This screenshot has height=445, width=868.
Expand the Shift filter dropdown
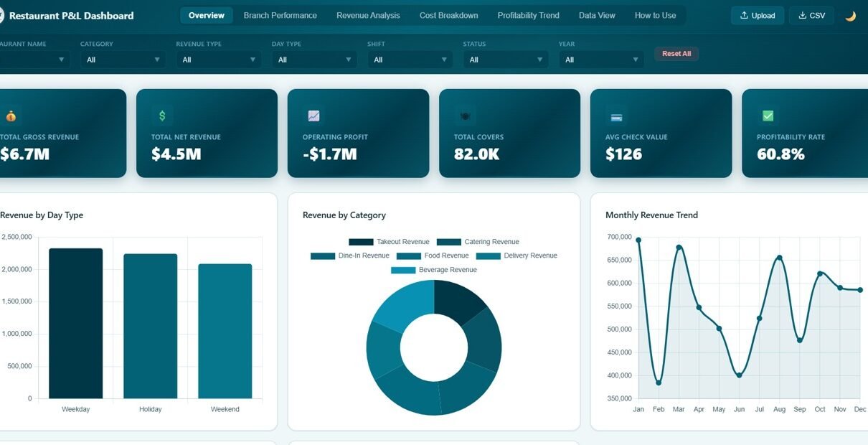tap(409, 60)
